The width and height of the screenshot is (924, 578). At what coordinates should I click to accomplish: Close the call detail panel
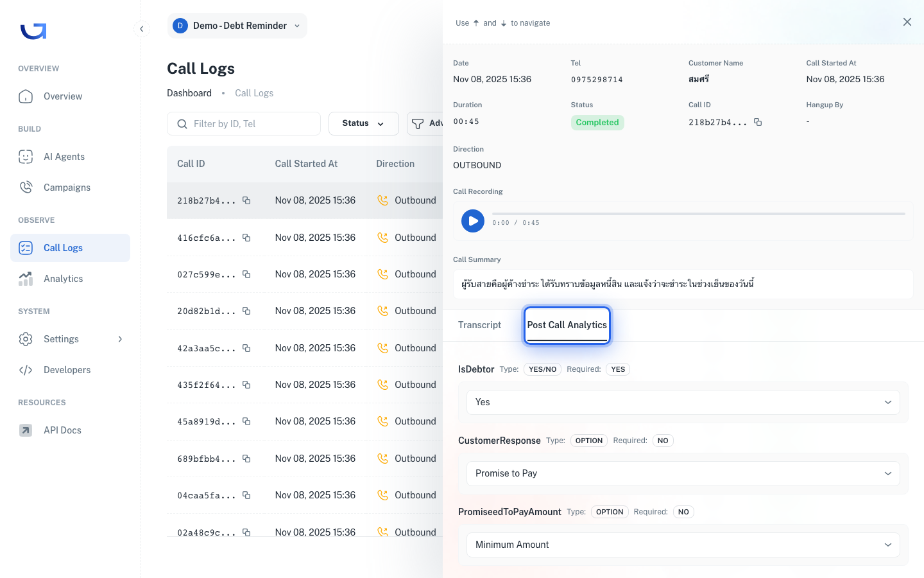click(x=907, y=22)
